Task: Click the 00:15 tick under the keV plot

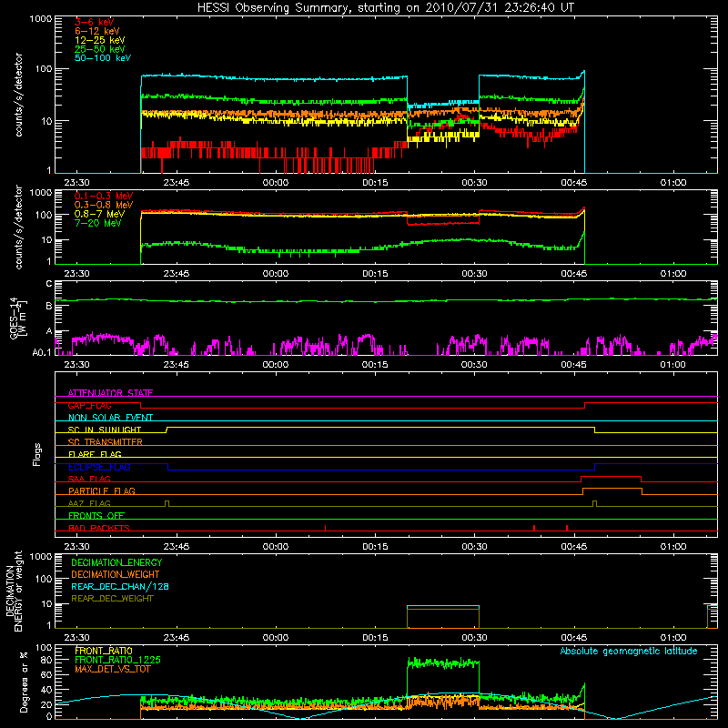Action: coord(375,183)
